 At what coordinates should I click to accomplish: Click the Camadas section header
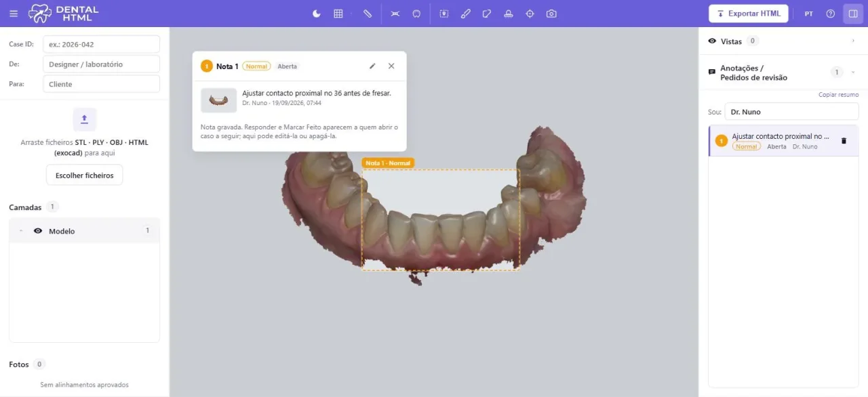click(25, 207)
